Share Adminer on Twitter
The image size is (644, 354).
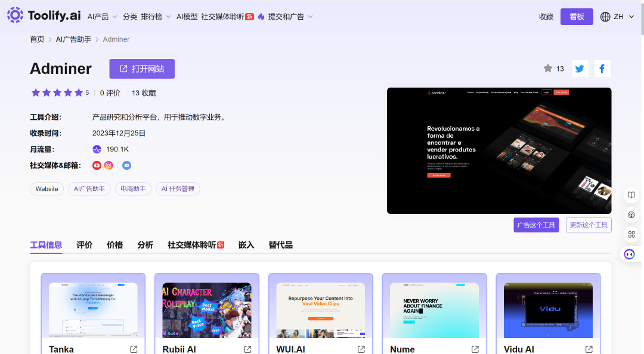tap(580, 69)
